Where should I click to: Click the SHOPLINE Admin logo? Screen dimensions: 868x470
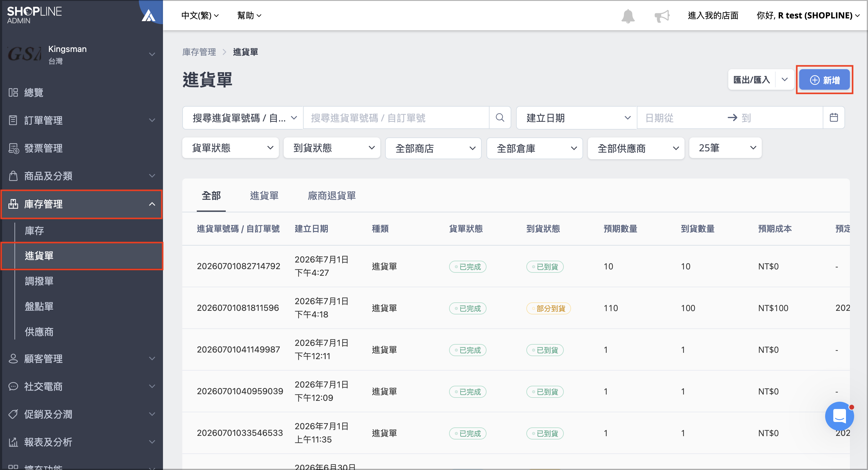[34, 15]
